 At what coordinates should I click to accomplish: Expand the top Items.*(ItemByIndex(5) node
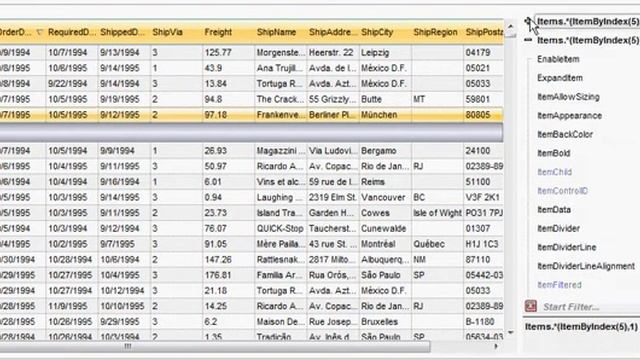[528, 21]
